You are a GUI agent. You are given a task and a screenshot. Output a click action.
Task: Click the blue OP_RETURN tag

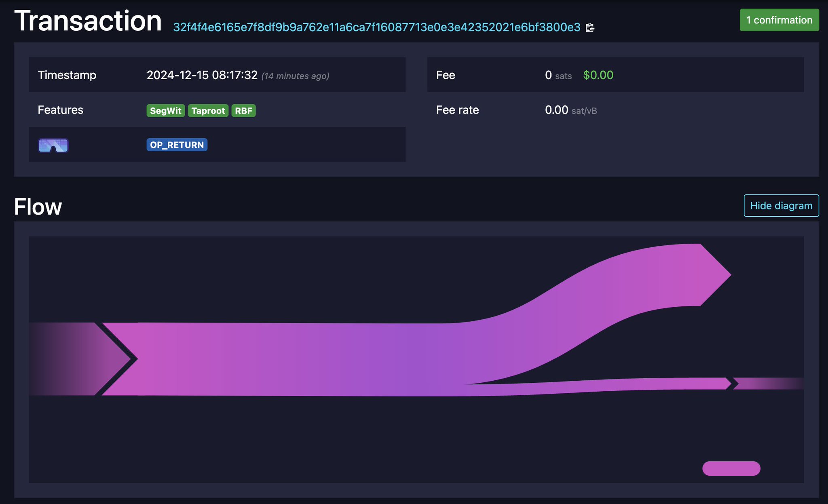(177, 145)
